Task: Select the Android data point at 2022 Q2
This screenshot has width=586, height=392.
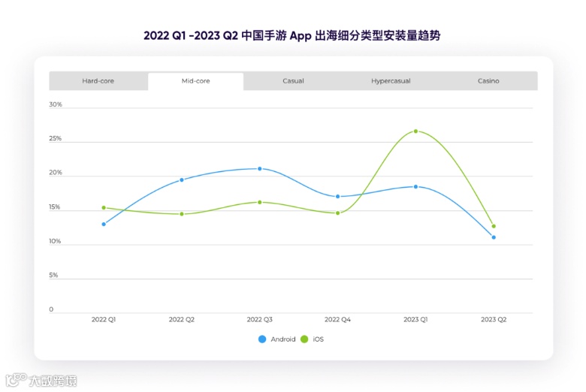Action: [182, 179]
